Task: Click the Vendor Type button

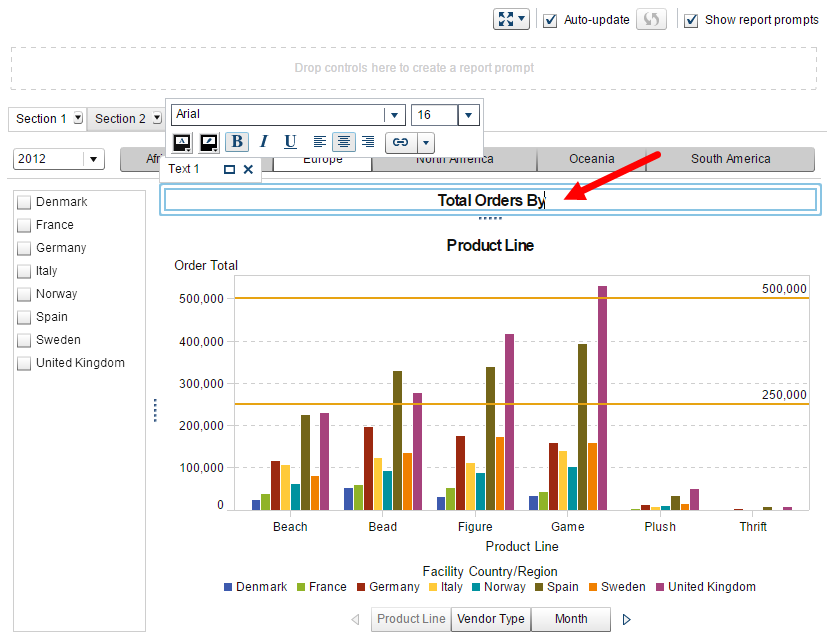Action: (x=490, y=619)
